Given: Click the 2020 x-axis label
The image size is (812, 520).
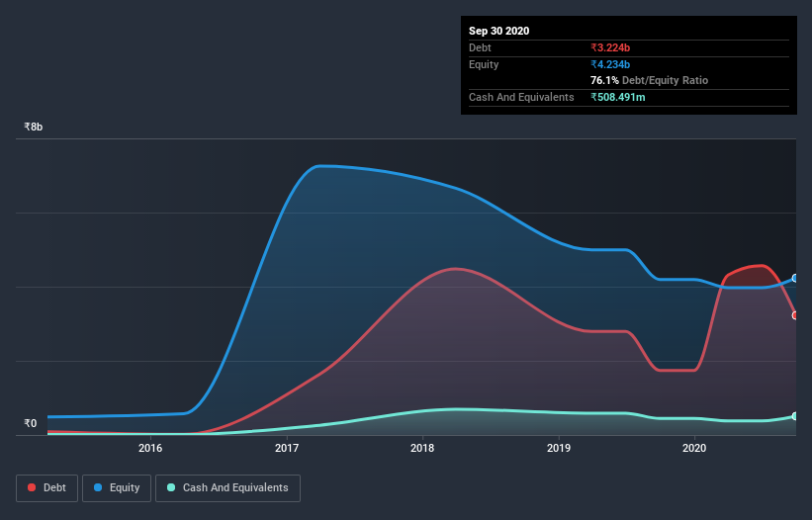Looking at the screenshot, I should [x=694, y=448].
